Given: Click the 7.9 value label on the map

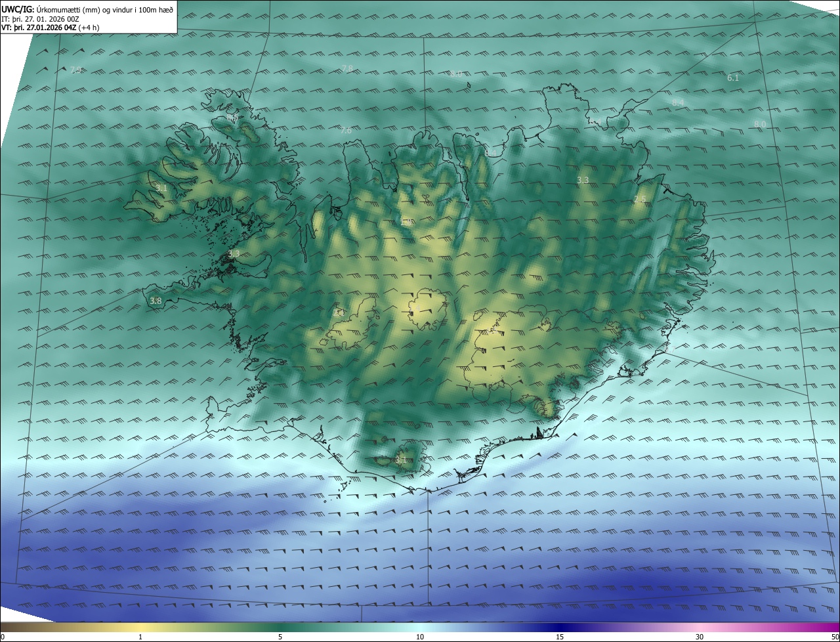Looking at the screenshot, I should tap(76, 70).
